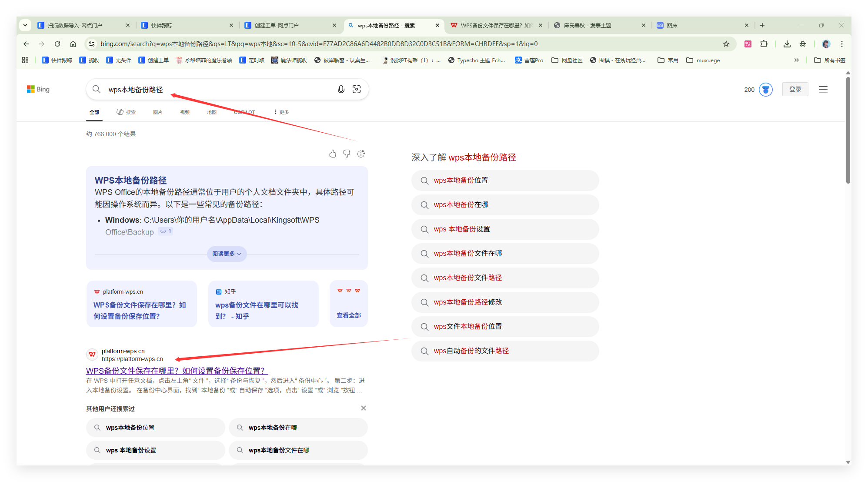The image size is (868, 482).
Task: Open Bing visual search with camera icon
Action: (357, 89)
